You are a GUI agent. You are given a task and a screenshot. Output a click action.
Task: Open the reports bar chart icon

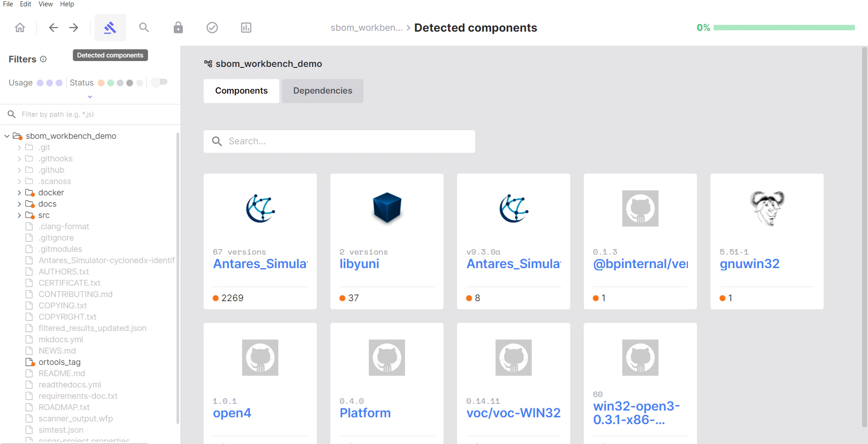pyautogui.click(x=246, y=28)
